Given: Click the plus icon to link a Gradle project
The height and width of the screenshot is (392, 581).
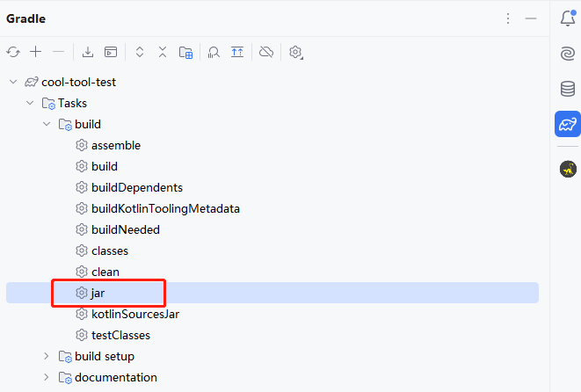Looking at the screenshot, I should pos(36,53).
